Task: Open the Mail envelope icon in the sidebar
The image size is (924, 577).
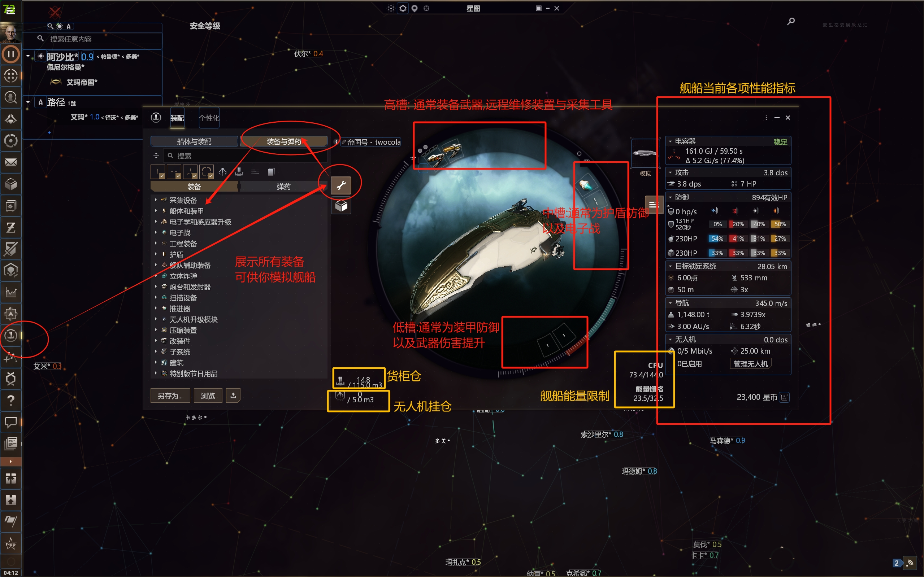Action: [11, 162]
